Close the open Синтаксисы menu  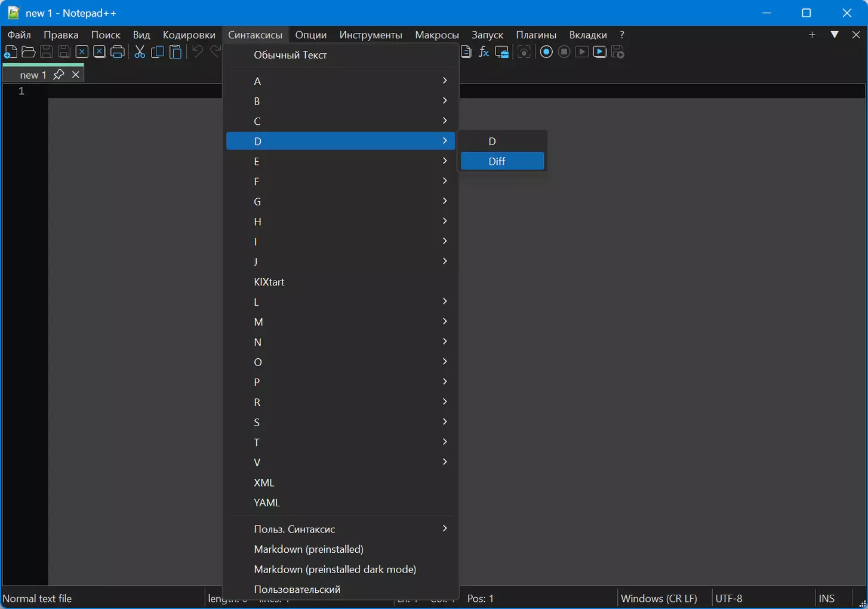tap(256, 35)
